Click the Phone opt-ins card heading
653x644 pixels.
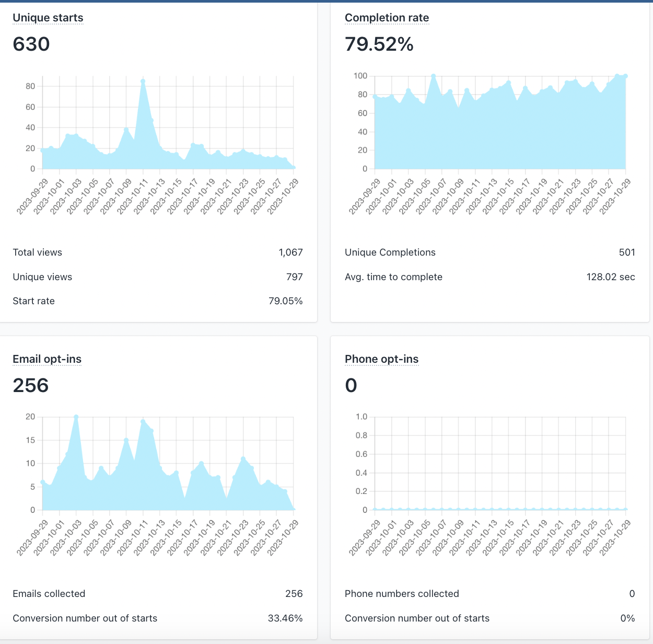[382, 359]
